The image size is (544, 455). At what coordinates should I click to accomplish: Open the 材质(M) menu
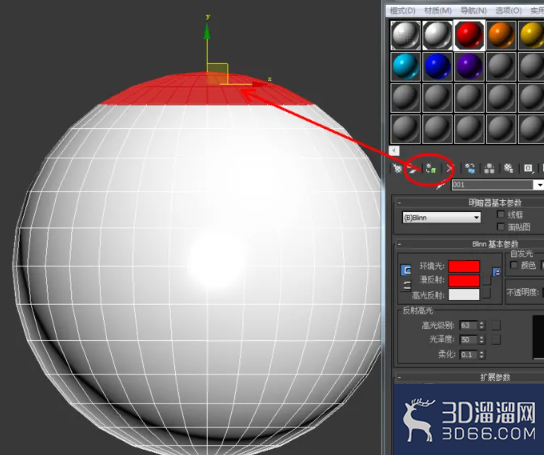coord(438,11)
